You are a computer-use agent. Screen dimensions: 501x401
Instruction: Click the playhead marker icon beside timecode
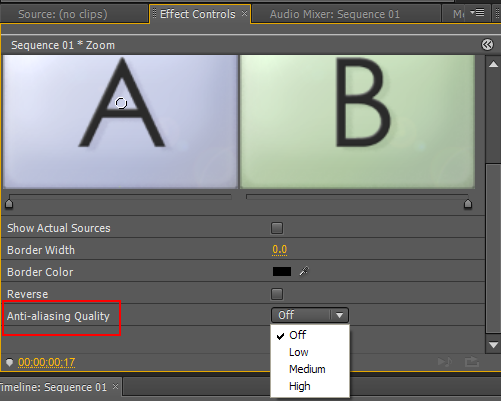click(9, 362)
